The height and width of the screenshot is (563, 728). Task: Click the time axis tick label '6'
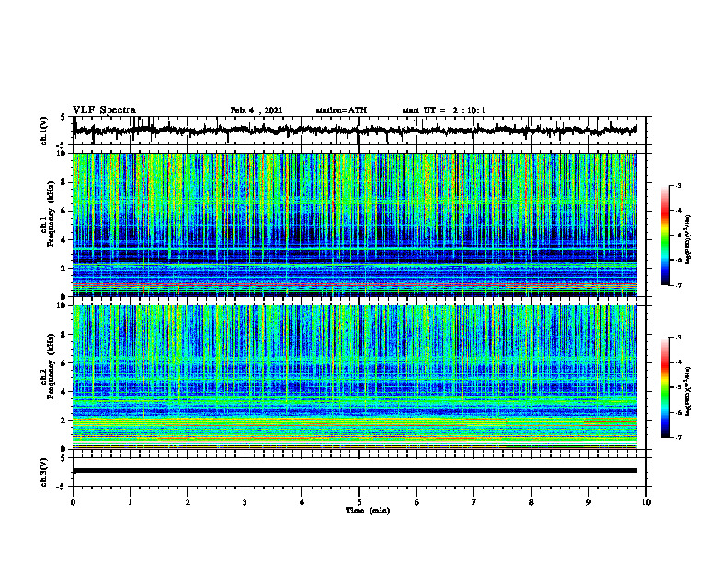(416, 502)
